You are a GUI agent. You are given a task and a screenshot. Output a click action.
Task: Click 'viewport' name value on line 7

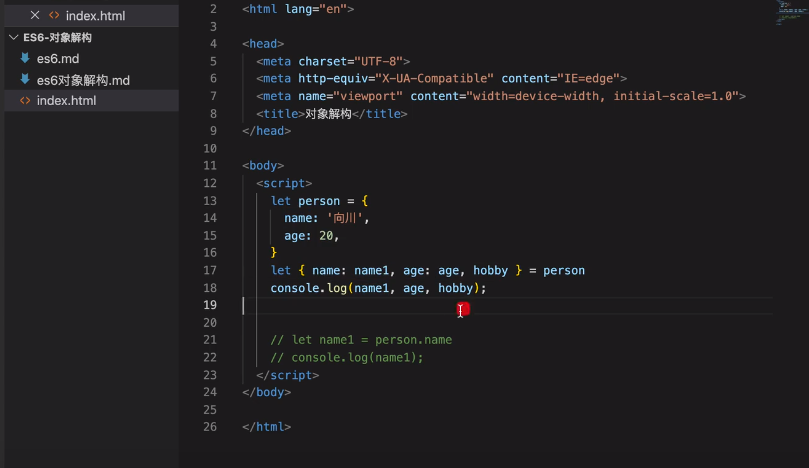pyautogui.click(x=368, y=96)
